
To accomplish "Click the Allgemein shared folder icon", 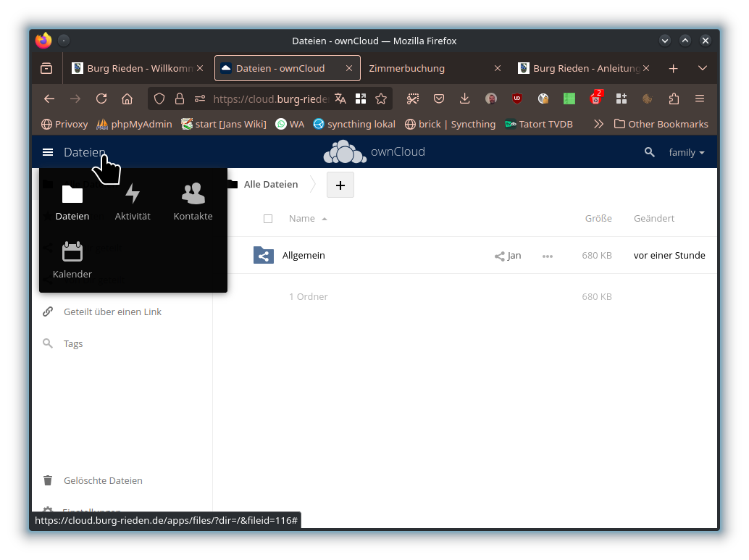I will tap(264, 255).
